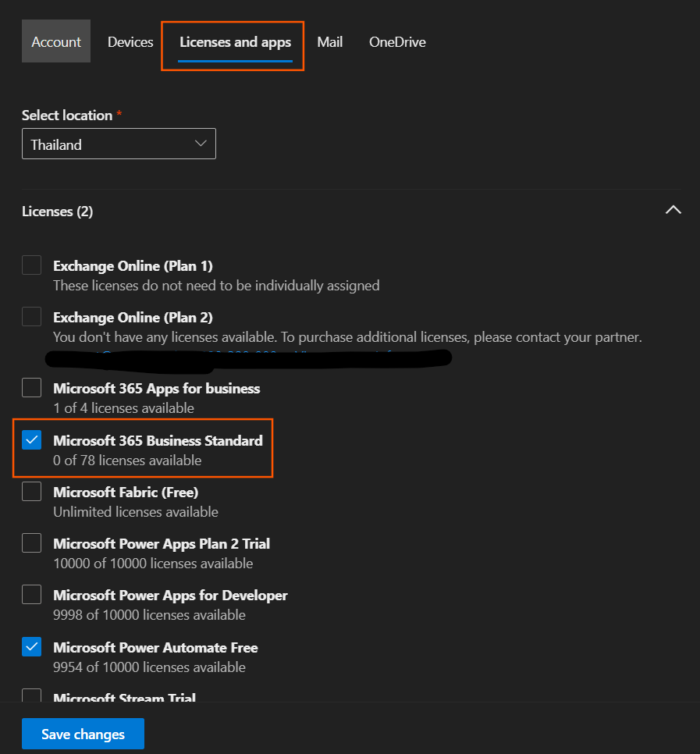Click the text 'Unlimited licenses available'

pos(136,512)
